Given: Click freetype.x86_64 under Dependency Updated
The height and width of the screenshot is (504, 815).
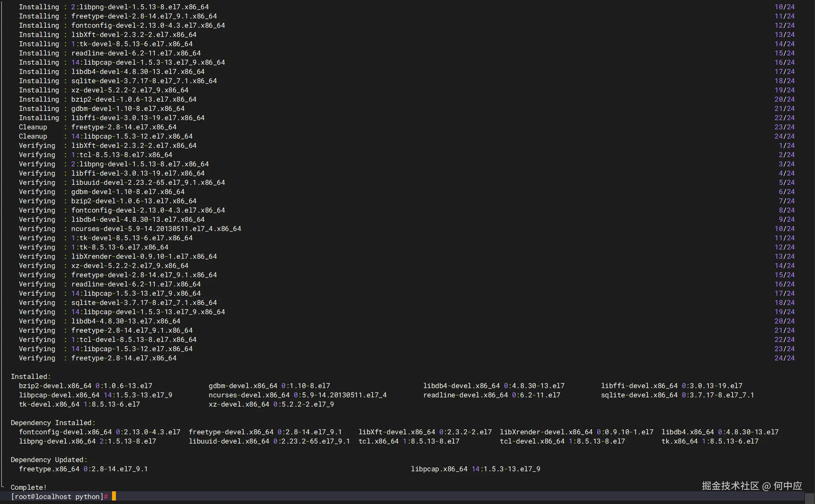Looking at the screenshot, I should click(49, 469).
